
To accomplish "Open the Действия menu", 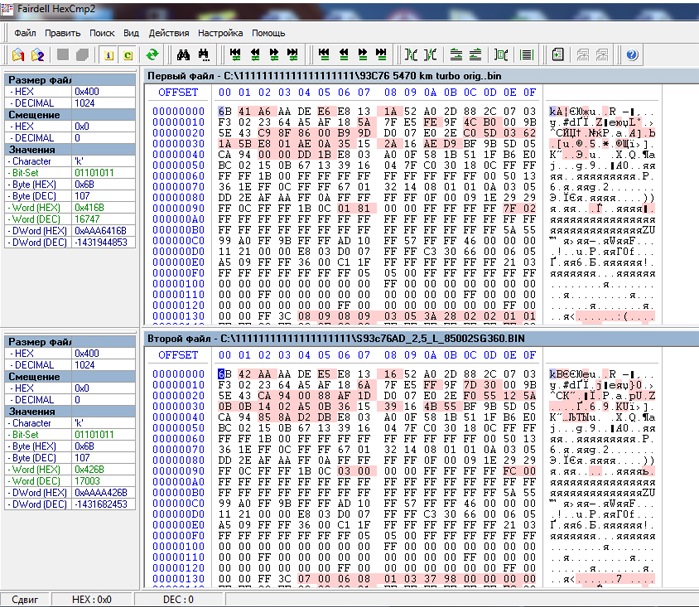I will click(x=169, y=33).
